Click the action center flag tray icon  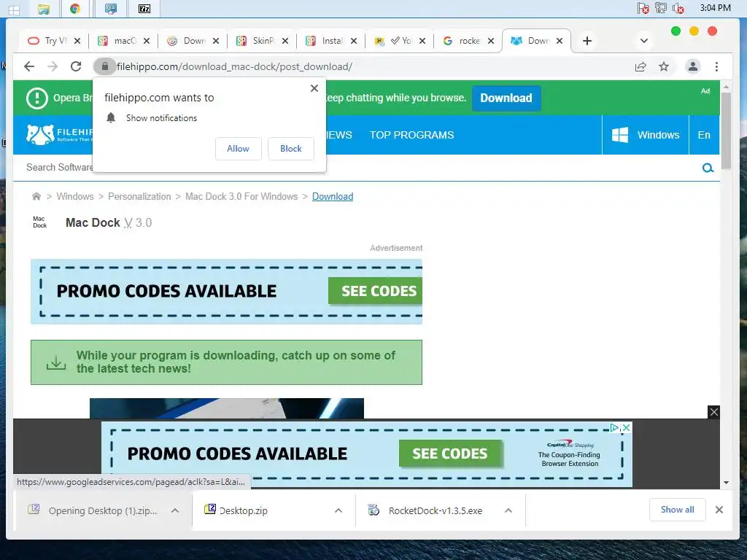point(643,8)
